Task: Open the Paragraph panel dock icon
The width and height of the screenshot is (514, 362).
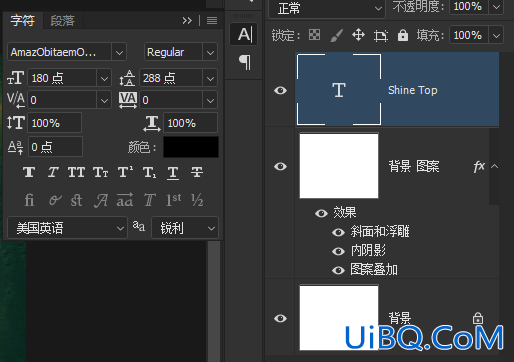Action: click(x=245, y=62)
